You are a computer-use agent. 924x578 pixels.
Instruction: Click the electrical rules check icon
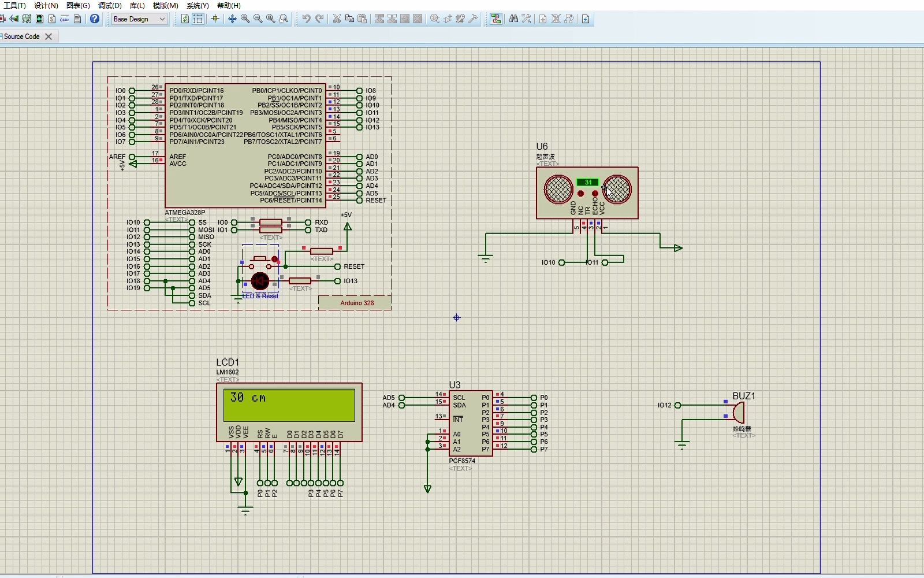click(586, 19)
